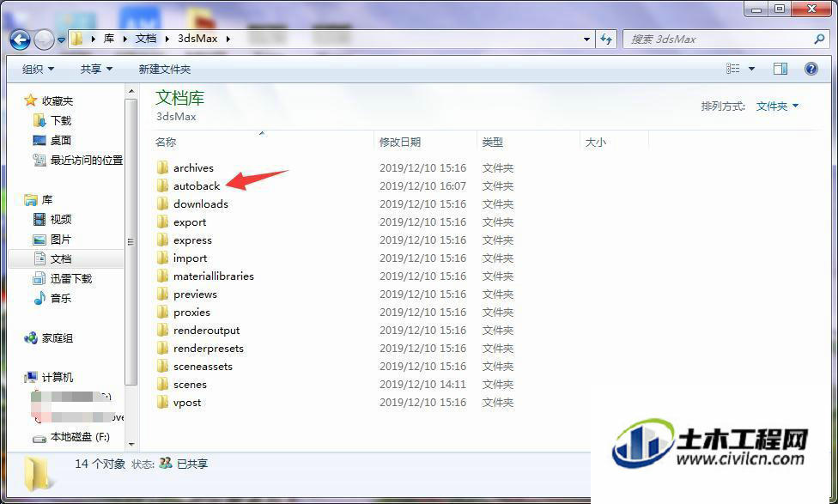The width and height of the screenshot is (838, 504).
Task: Click the 文档 breadcrumb in address bar
Action: (146, 39)
